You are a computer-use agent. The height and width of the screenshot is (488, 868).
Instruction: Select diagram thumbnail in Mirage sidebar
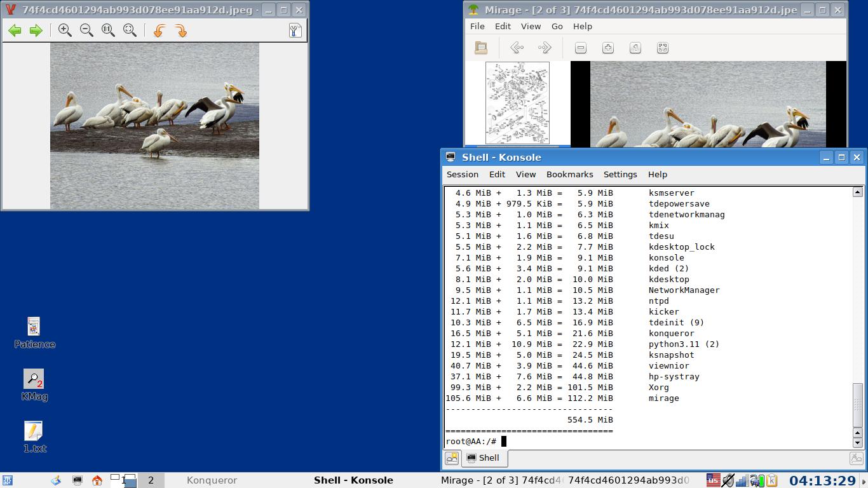[x=517, y=103]
